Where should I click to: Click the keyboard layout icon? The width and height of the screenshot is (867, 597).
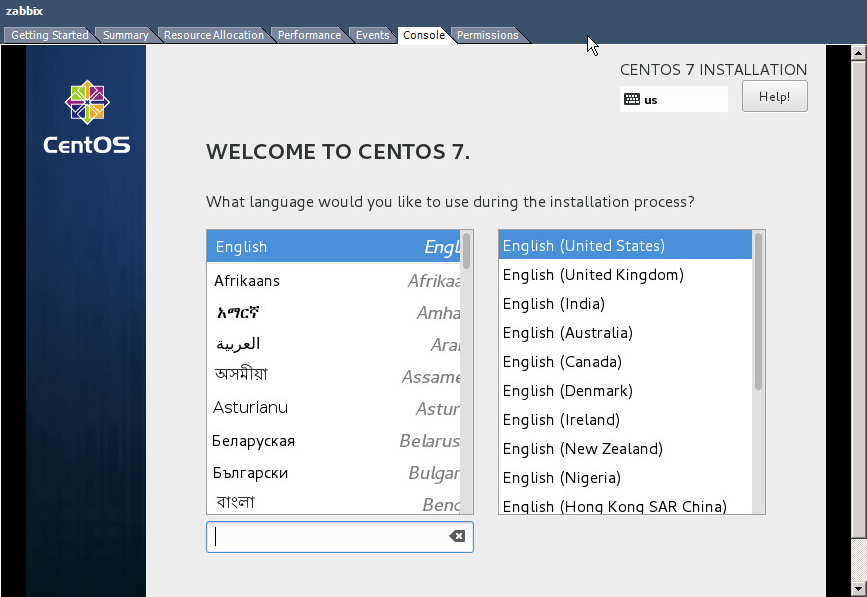[x=631, y=99]
